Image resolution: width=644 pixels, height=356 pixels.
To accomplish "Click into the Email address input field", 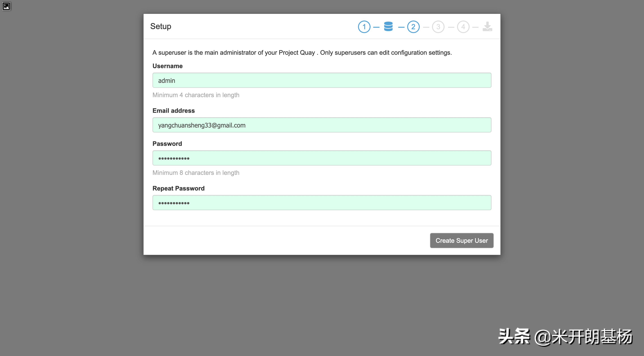I will click(322, 125).
